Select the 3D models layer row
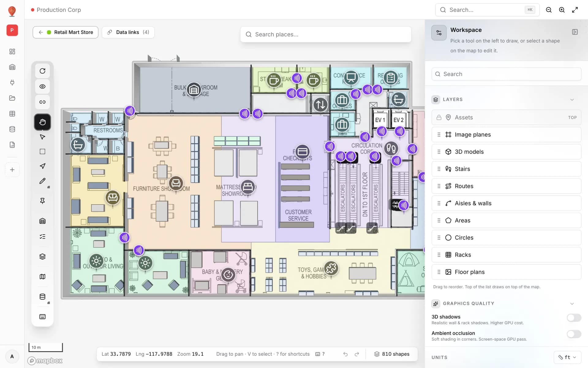This screenshot has width=588, height=368. point(506,152)
